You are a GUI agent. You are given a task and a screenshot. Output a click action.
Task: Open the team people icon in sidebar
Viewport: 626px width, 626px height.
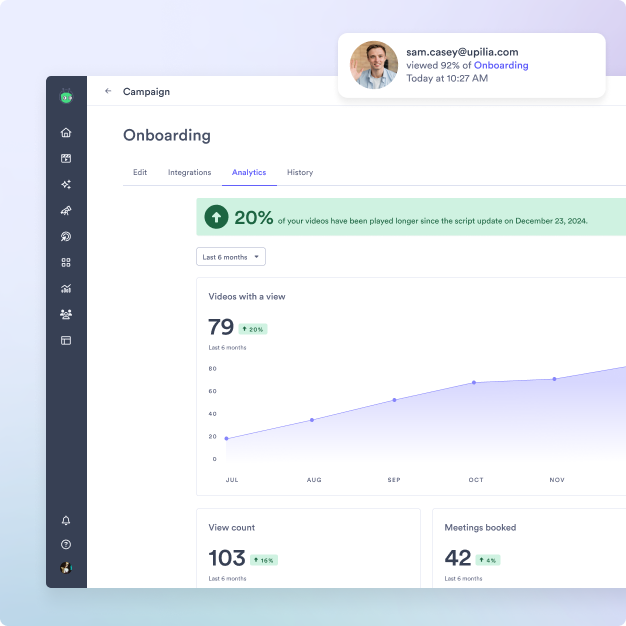pos(66,314)
